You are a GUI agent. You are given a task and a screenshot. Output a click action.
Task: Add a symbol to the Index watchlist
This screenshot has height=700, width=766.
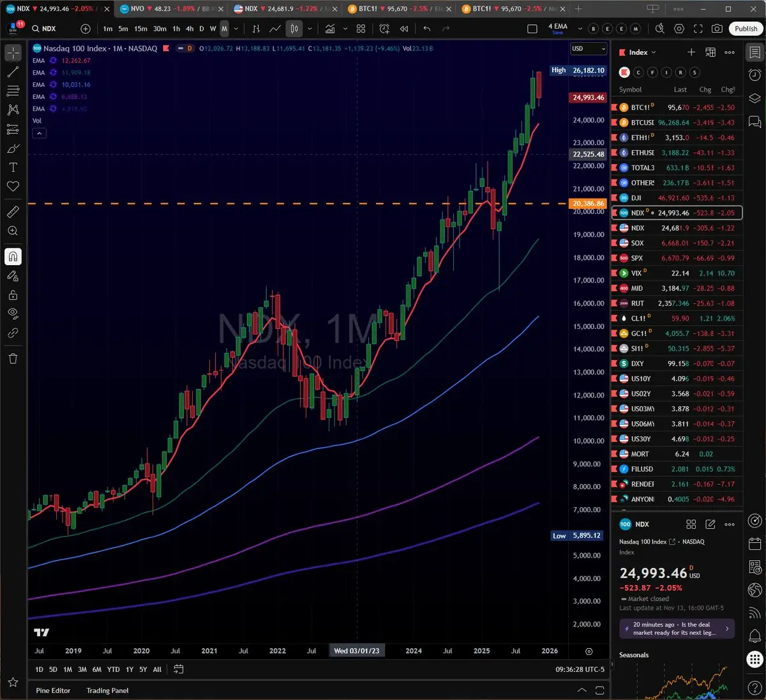point(691,52)
